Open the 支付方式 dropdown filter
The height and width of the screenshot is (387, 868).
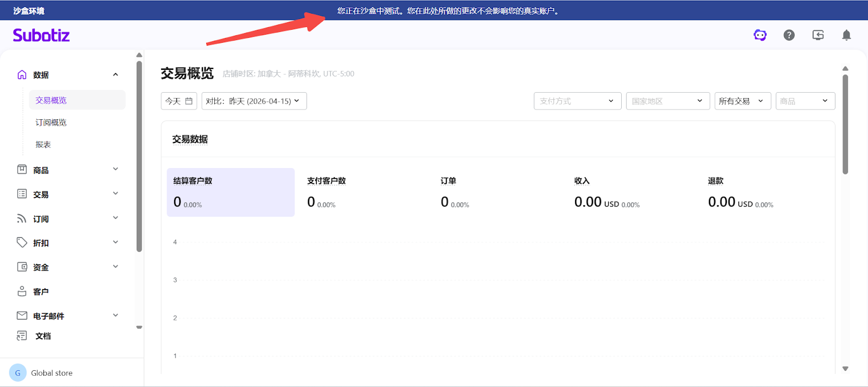[x=577, y=101]
